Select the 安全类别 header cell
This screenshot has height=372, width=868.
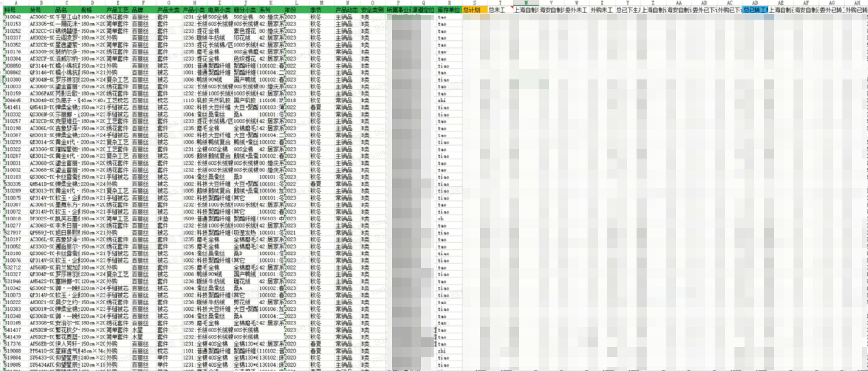372,10
